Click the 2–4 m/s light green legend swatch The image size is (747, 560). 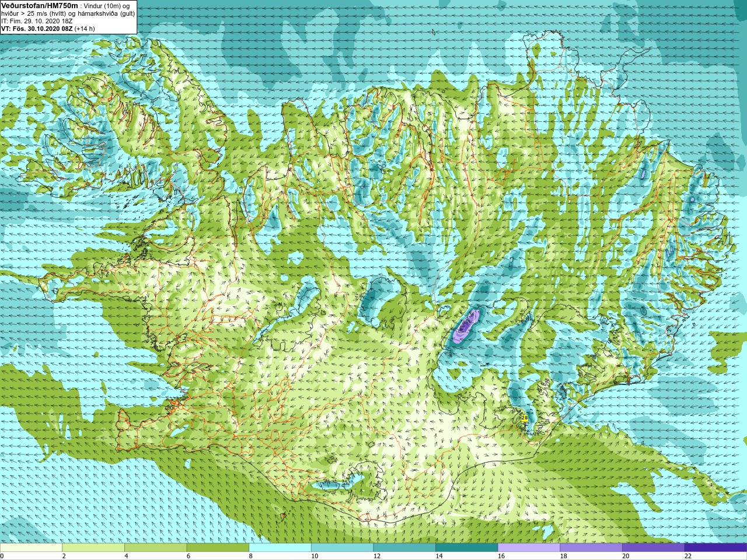[93, 548]
